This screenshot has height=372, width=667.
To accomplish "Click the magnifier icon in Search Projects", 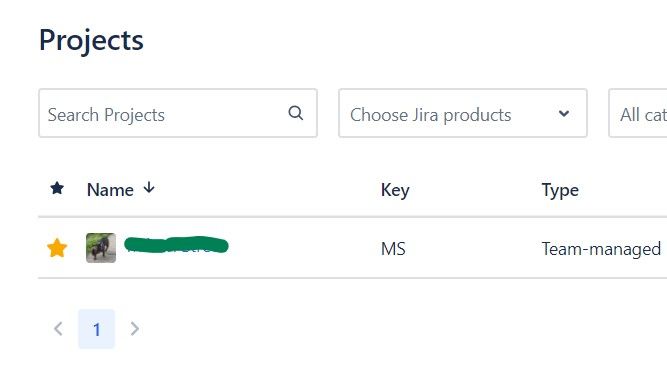I will coord(296,113).
